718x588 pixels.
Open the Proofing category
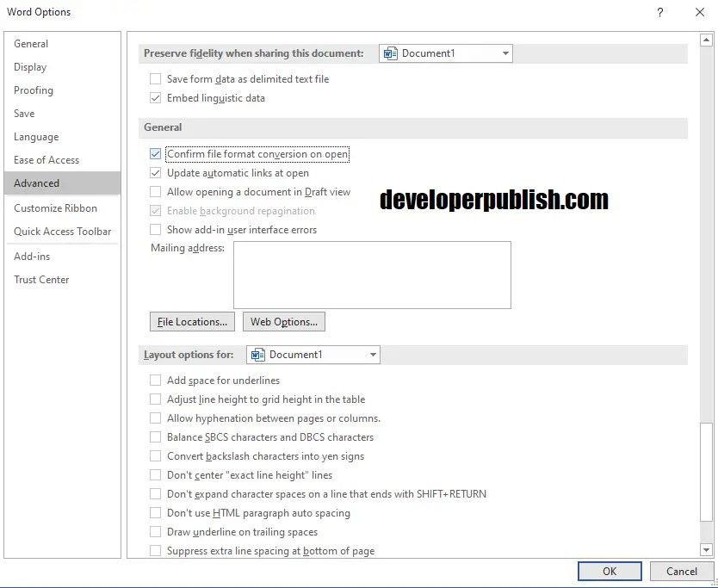tap(34, 90)
